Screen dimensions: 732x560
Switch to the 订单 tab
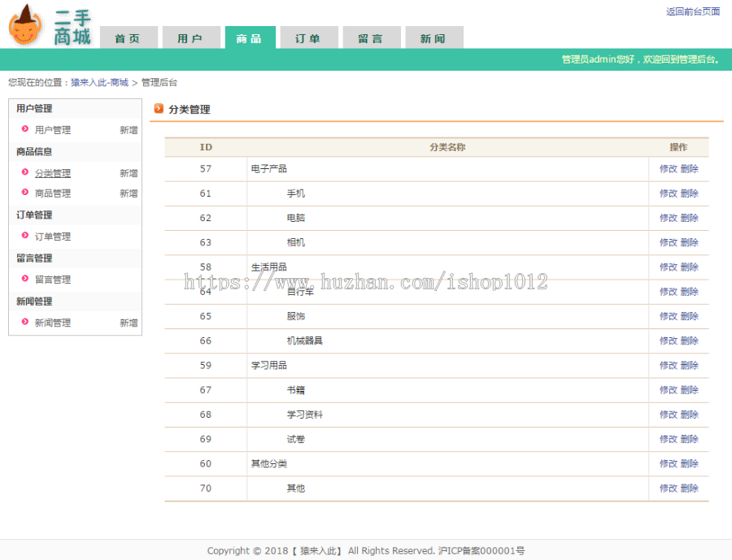click(309, 37)
